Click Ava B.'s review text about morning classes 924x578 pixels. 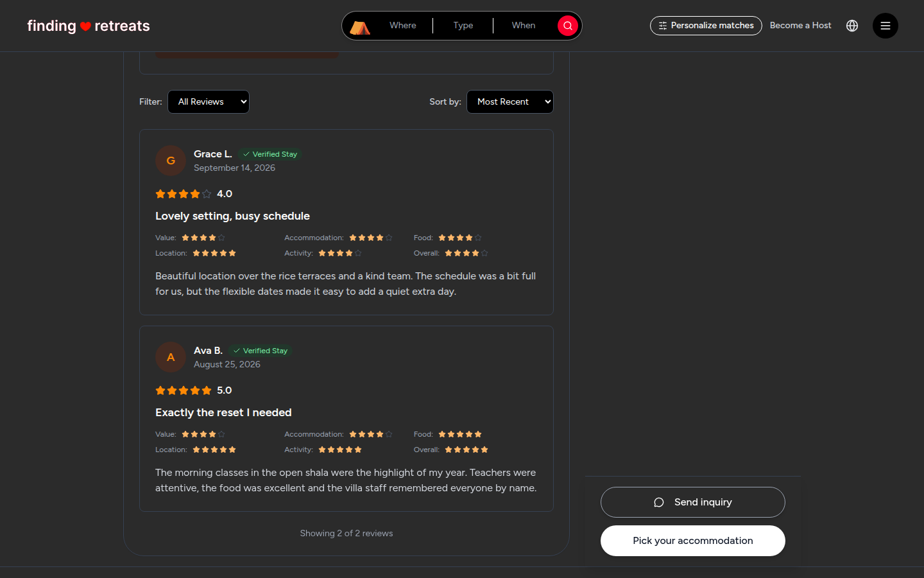click(346, 480)
